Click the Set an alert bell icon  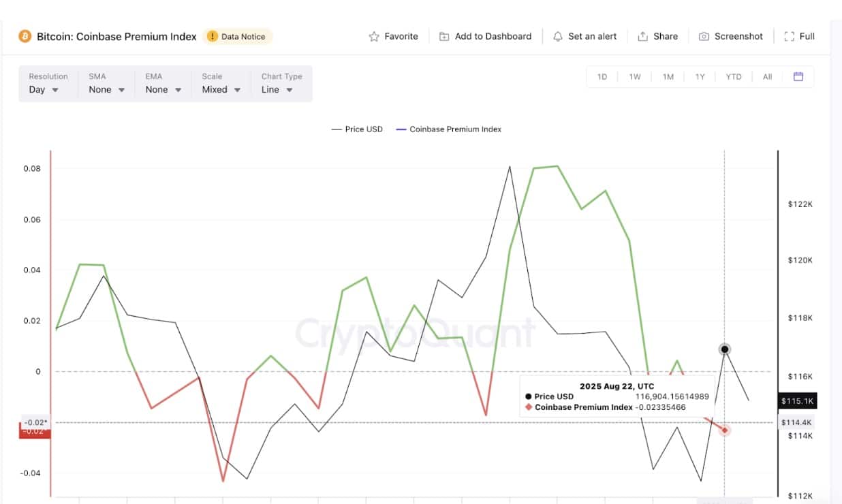558,37
